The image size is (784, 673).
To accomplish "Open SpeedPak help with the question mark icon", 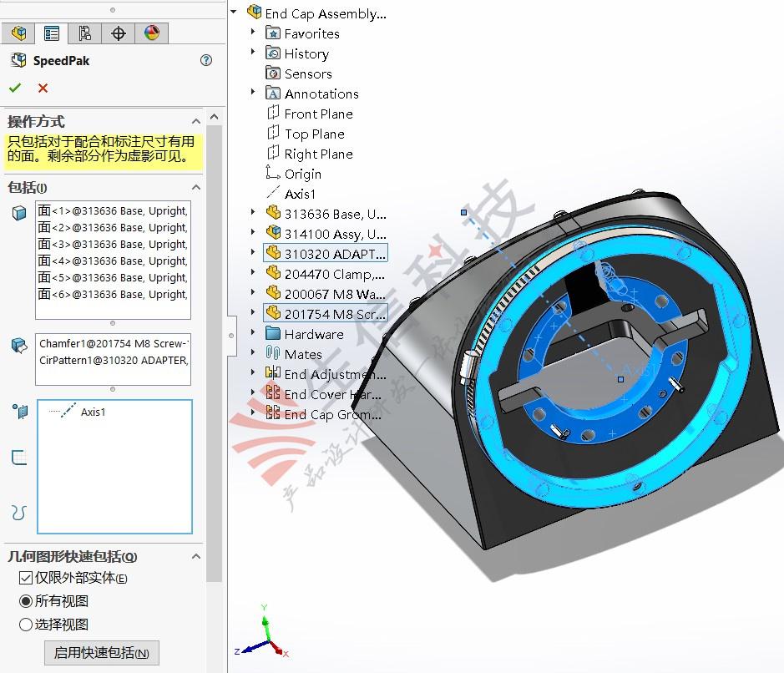I will 205,61.
